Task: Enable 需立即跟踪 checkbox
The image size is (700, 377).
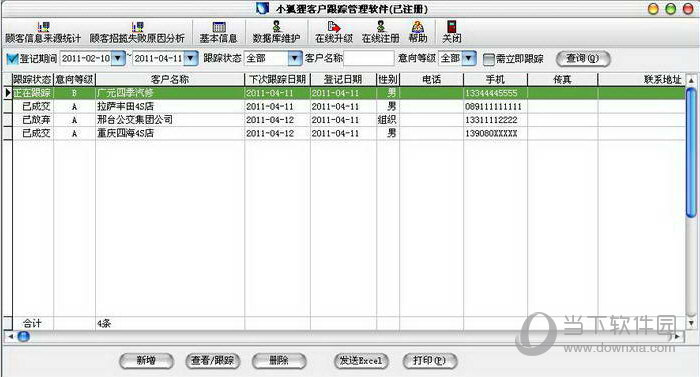Action: [x=489, y=59]
